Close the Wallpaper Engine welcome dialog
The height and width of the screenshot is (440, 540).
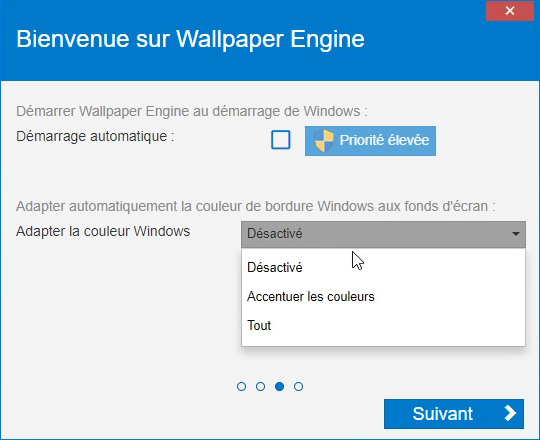510,11
